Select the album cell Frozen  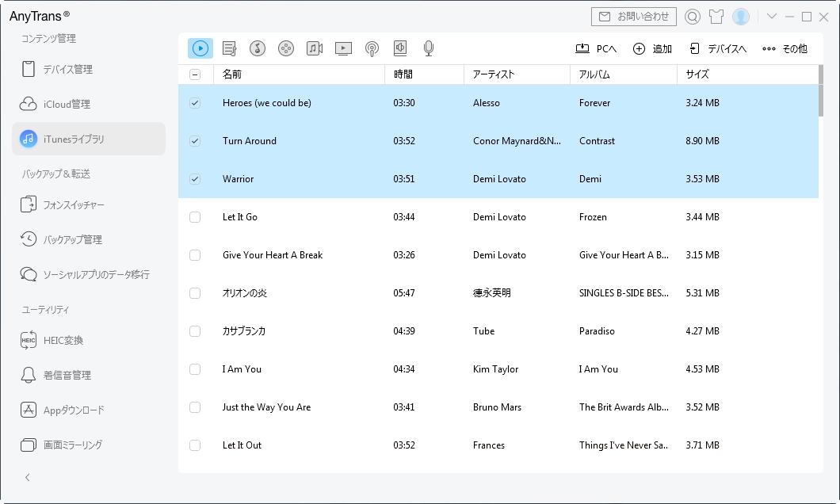tap(593, 217)
